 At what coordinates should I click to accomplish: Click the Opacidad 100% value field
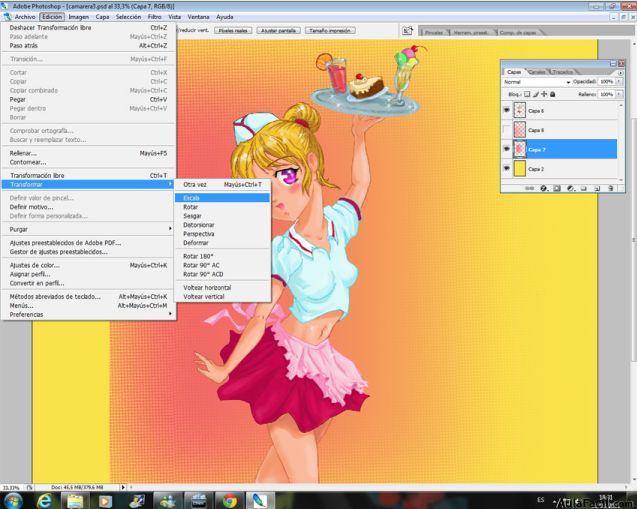[607, 82]
